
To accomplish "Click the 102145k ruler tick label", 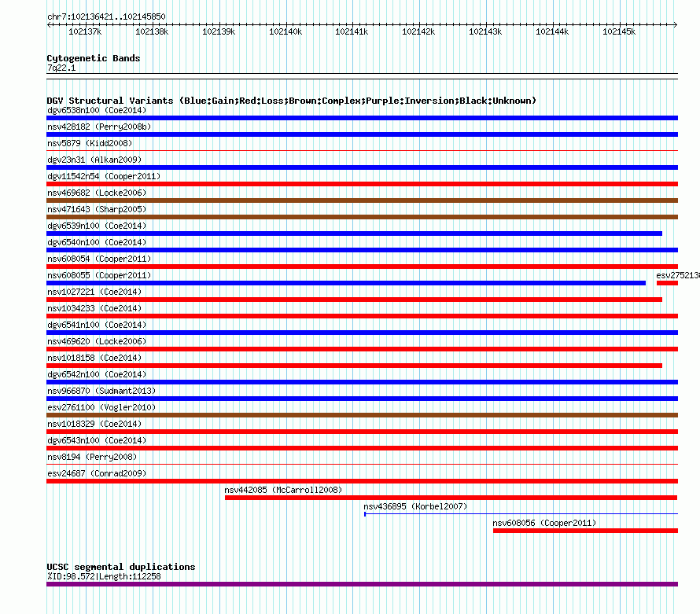I will coord(619,31).
